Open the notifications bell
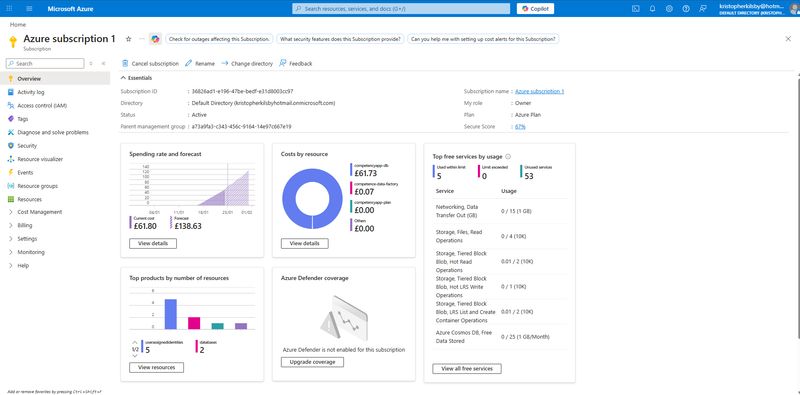 click(653, 9)
